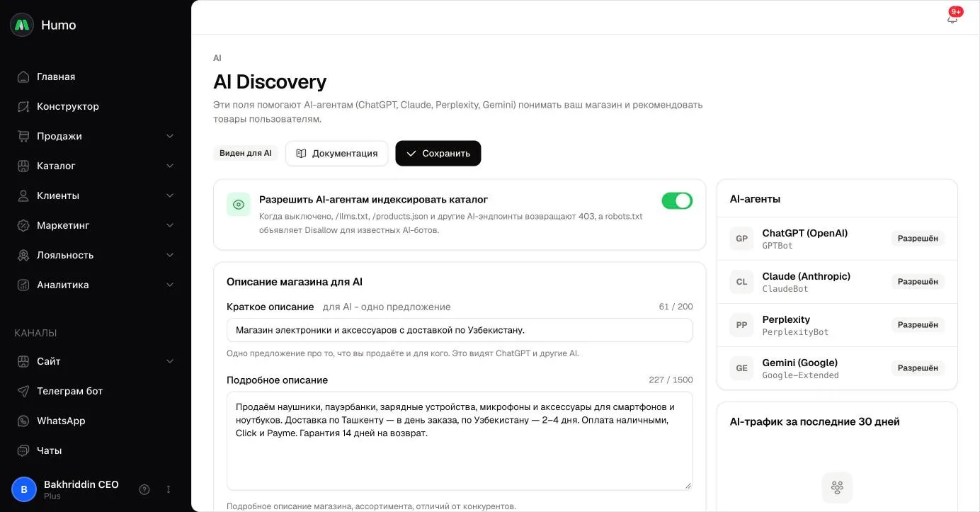This screenshot has height=512, width=980.
Task: Open notifications bell with 9+ badge
Action: click(x=952, y=18)
